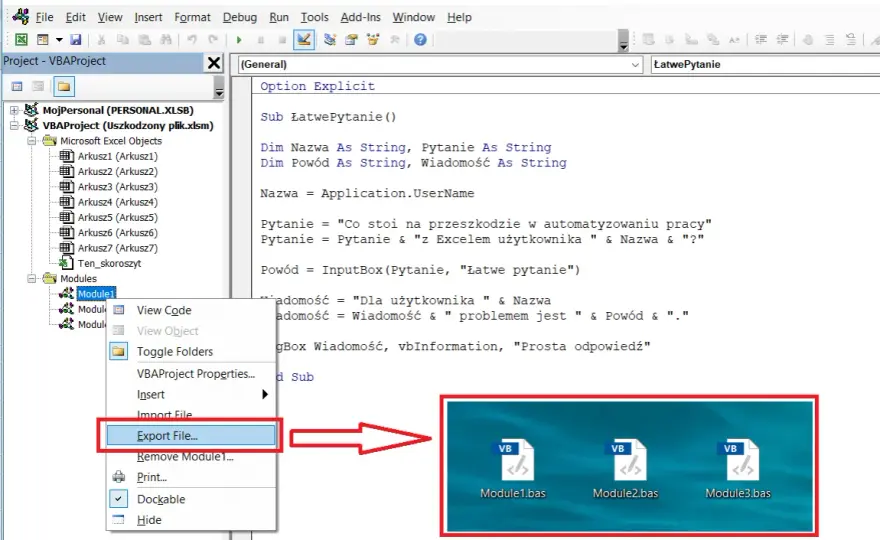Close the Project - VBAProject panel
This screenshot has height=540, width=880.
[214, 62]
